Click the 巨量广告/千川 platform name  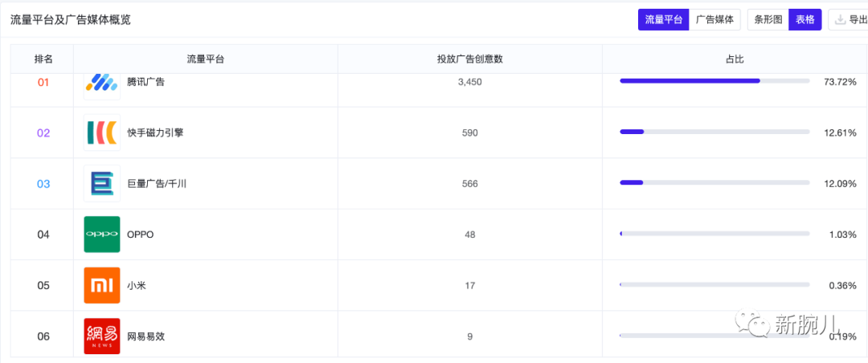point(157,184)
